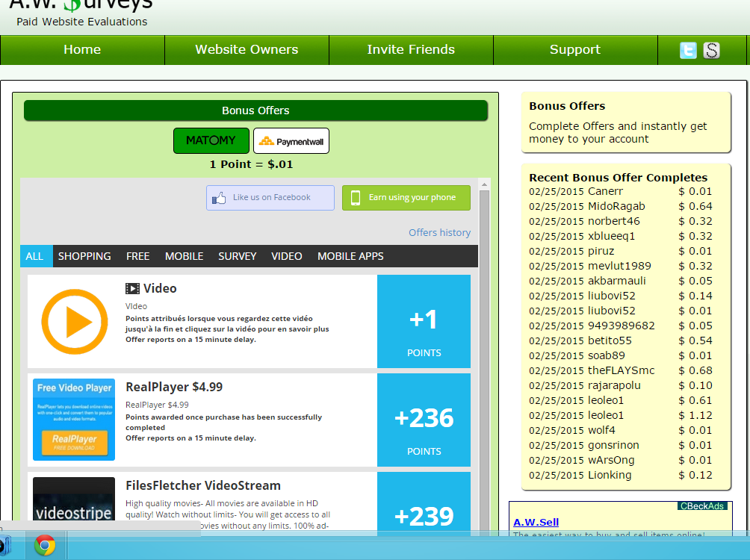The width and height of the screenshot is (750, 560).
Task: Switch to the SHOPPING offers tab
Action: coord(84,256)
